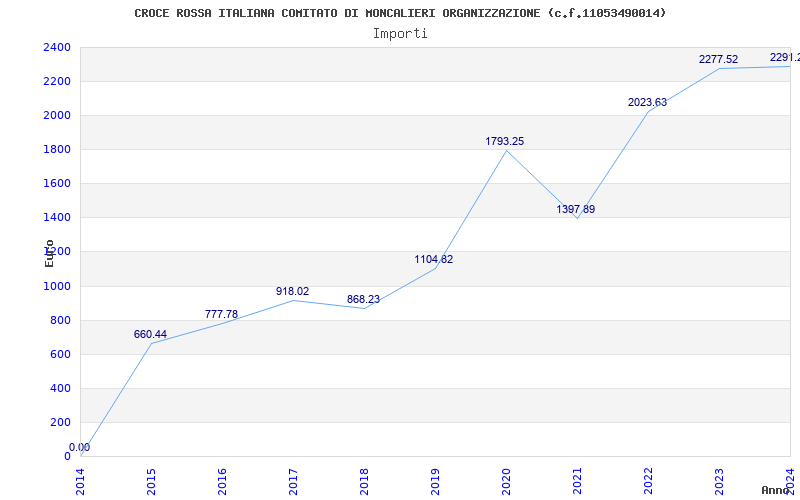The width and height of the screenshot is (800, 500).
Task: Select the 0.00 data label for 2014
Action: point(80,447)
